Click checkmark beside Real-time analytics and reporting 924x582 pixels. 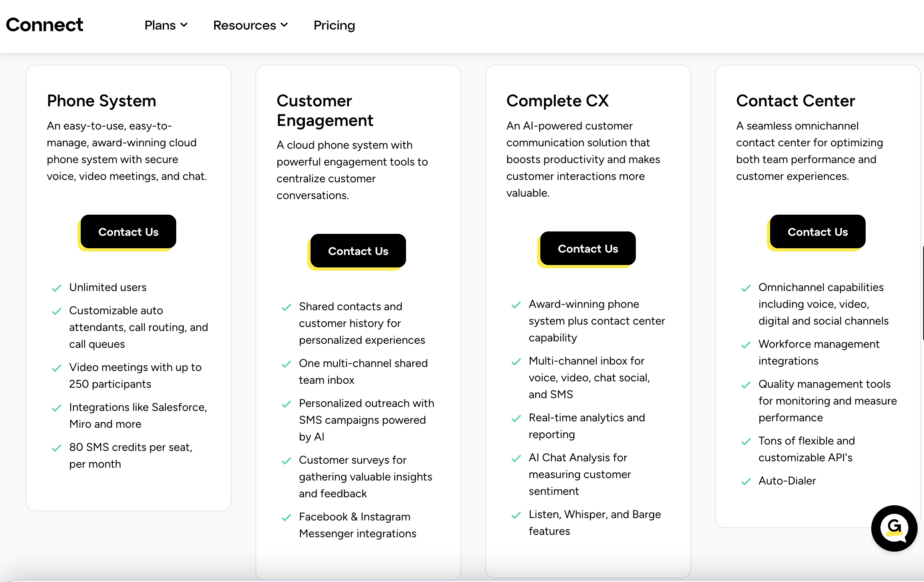[516, 419]
